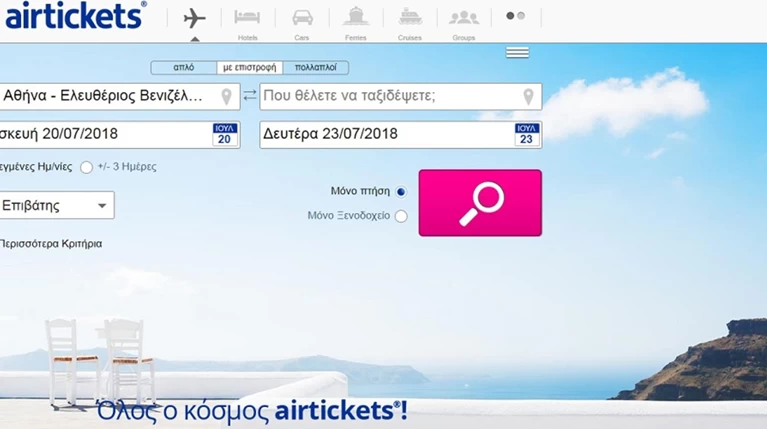Image resolution: width=767 pixels, height=429 pixels.
Task: Click the airtickets logo
Action: (x=76, y=15)
